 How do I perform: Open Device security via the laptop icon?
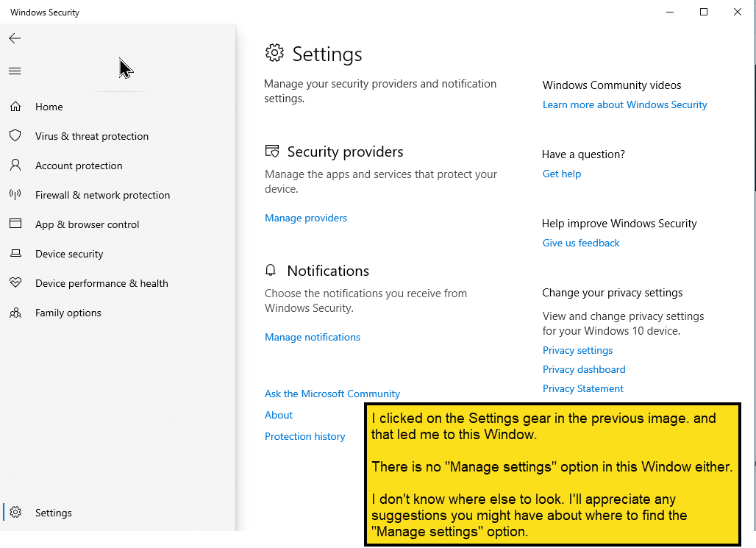tap(15, 254)
